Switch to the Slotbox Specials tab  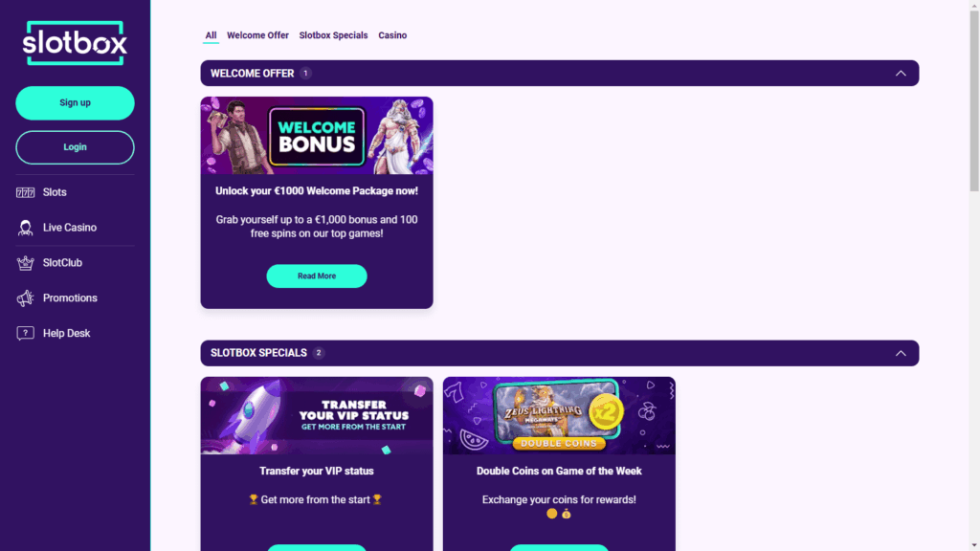(x=333, y=35)
